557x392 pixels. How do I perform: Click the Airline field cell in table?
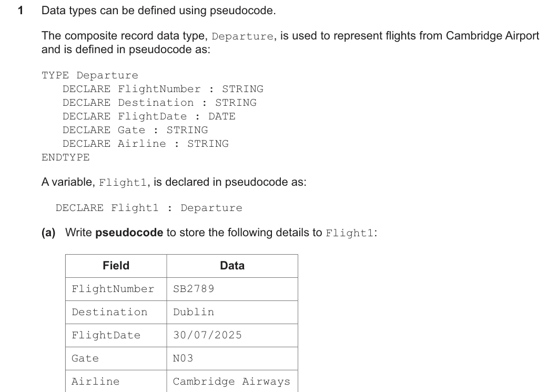(x=116, y=381)
